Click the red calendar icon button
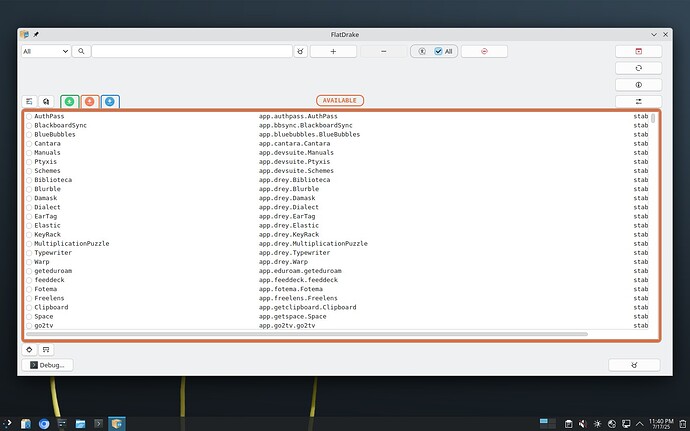690x431 pixels. (x=639, y=51)
